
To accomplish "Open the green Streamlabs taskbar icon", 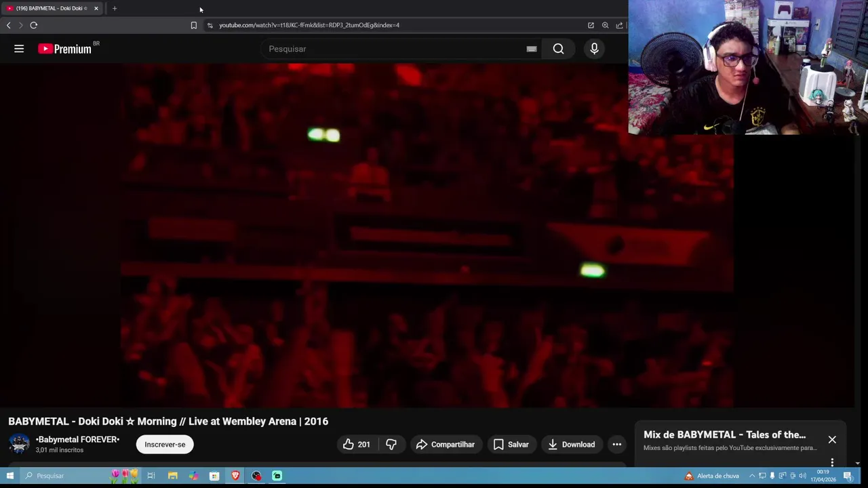I will (277, 476).
